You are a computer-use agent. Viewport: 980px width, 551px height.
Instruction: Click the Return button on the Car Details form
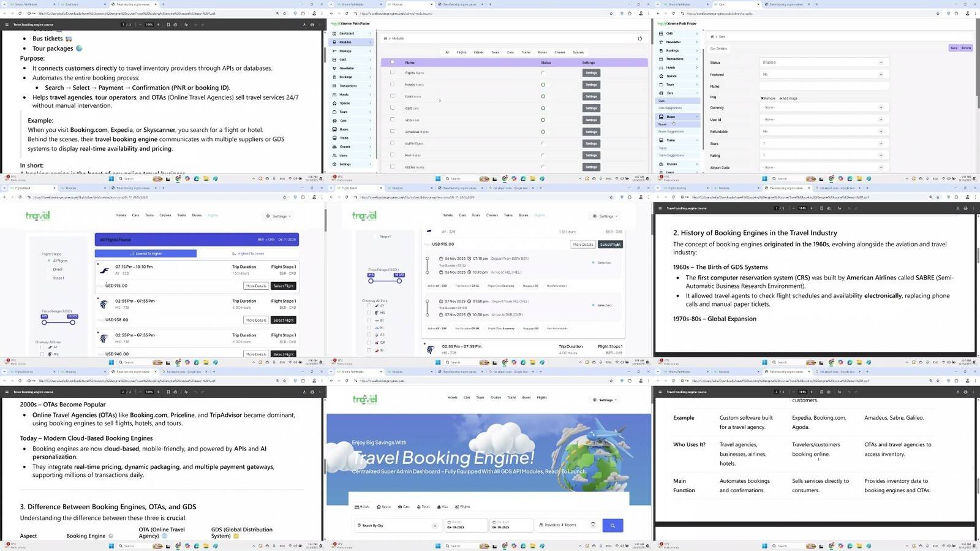[966, 48]
